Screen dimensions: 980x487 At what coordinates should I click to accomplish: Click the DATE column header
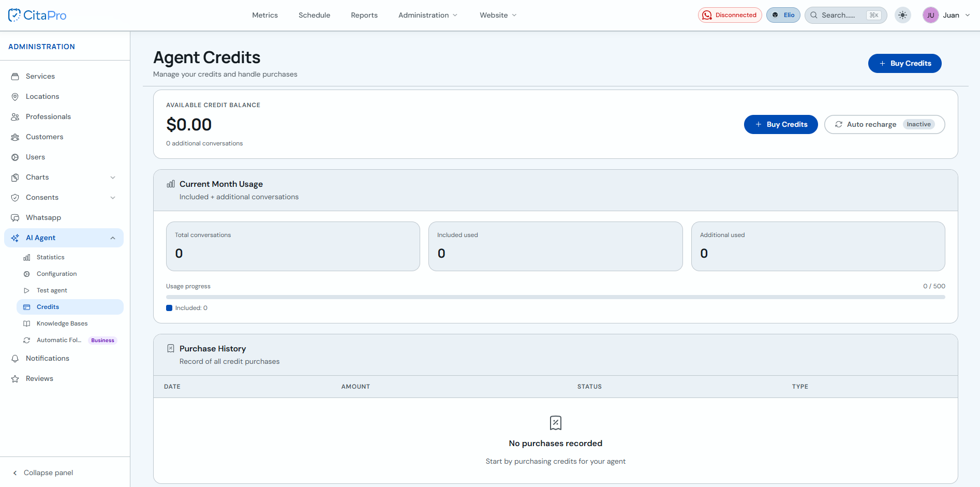(172, 387)
